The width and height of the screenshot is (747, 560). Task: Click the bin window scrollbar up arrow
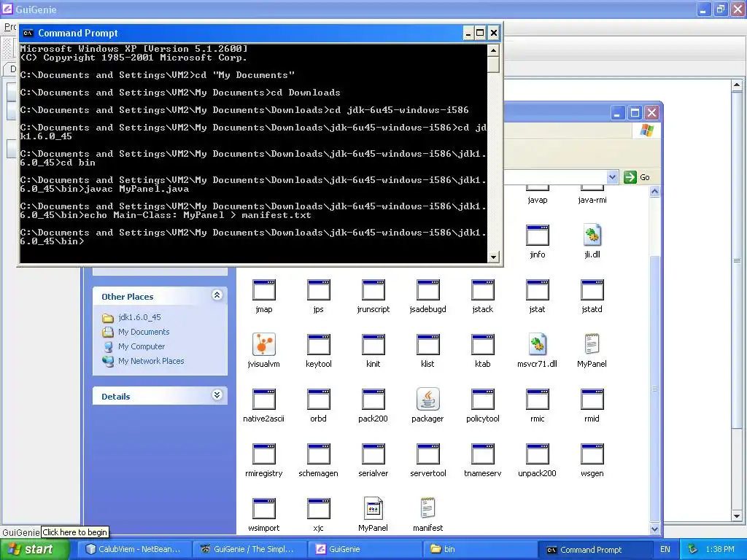point(654,192)
